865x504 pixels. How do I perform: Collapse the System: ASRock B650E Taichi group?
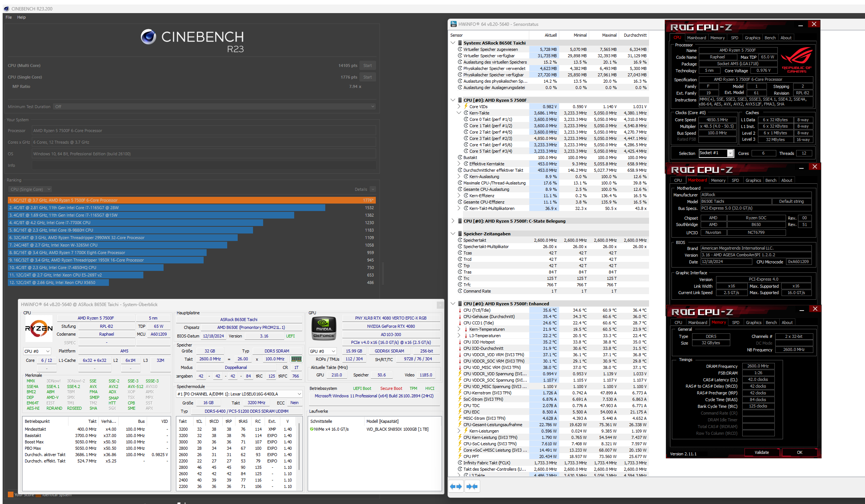tap(453, 43)
